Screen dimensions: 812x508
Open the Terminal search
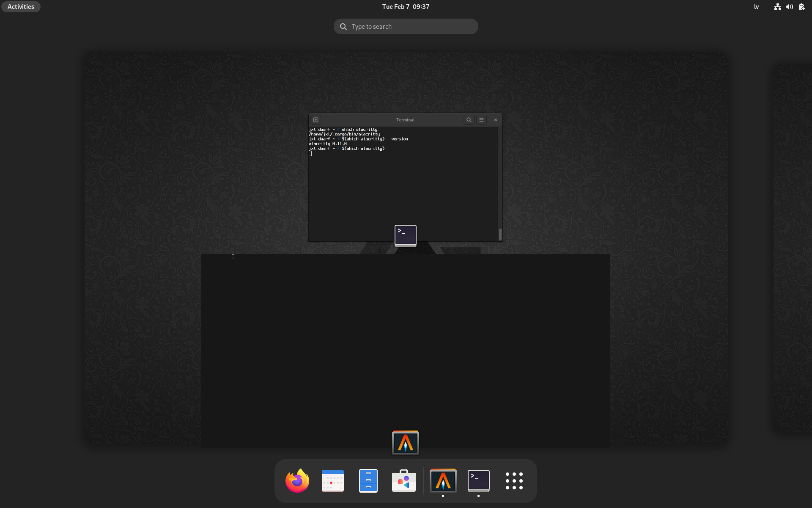point(469,119)
